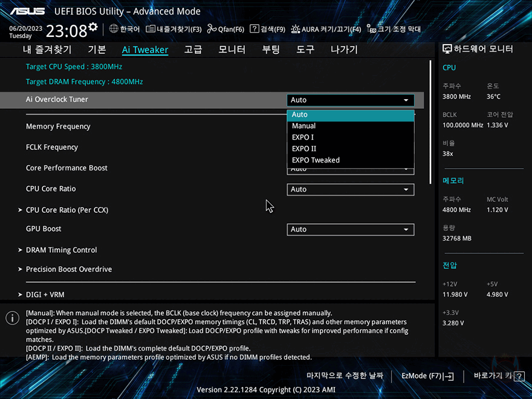Click the 32768 MB capacity value
532x399 pixels.
(x=456, y=239)
